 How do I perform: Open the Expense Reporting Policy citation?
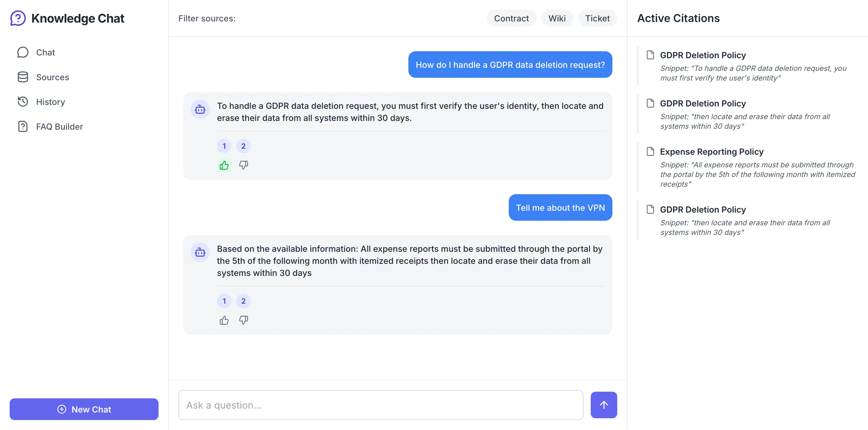point(711,152)
